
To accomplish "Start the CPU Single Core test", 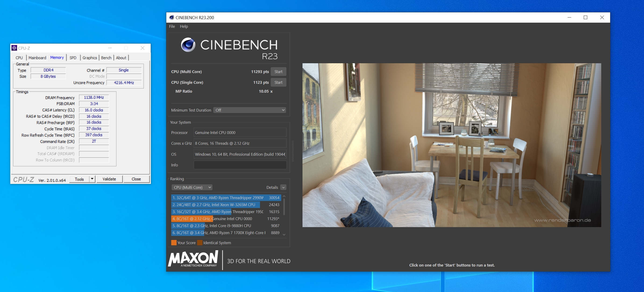I will (278, 82).
